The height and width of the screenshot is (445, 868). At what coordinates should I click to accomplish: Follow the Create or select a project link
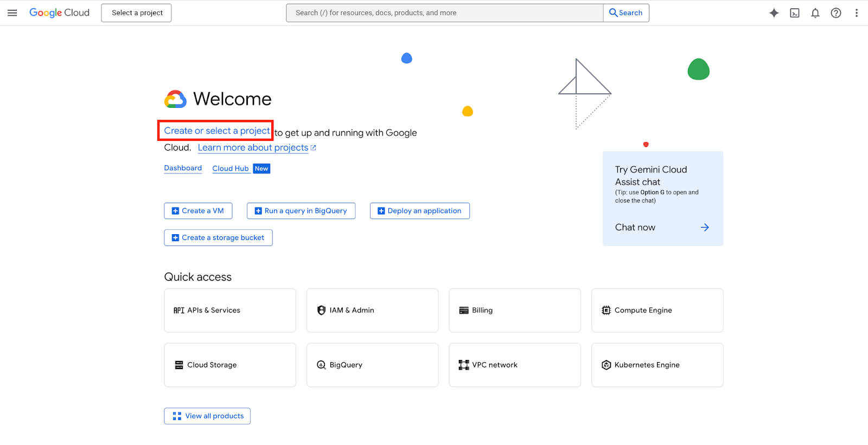[x=216, y=131]
